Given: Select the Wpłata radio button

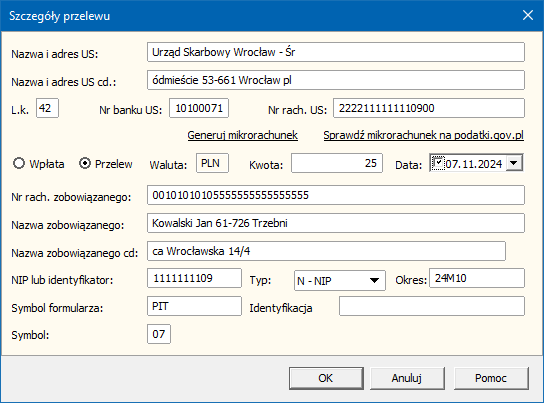Looking at the screenshot, I should coord(19,163).
